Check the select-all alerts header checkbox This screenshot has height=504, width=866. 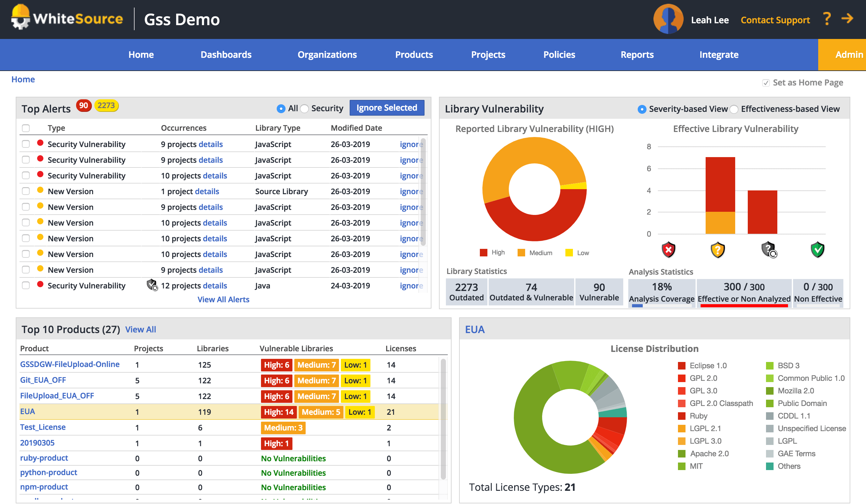[26, 128]
